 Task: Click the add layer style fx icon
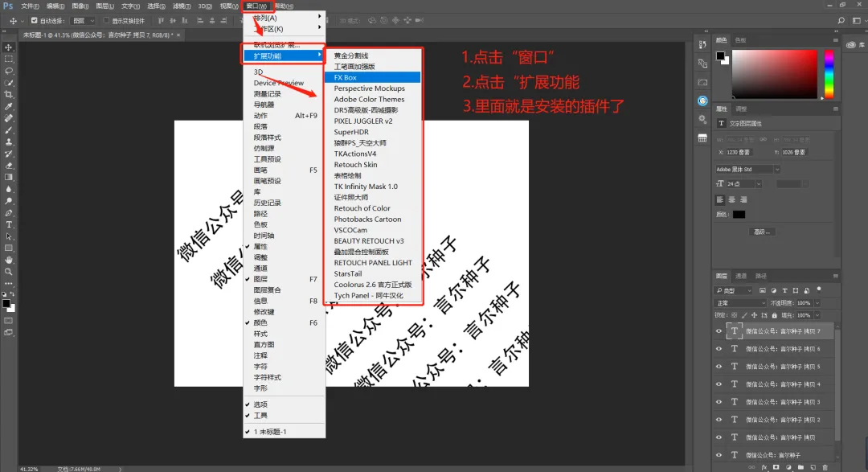click(x=764, y=467)
